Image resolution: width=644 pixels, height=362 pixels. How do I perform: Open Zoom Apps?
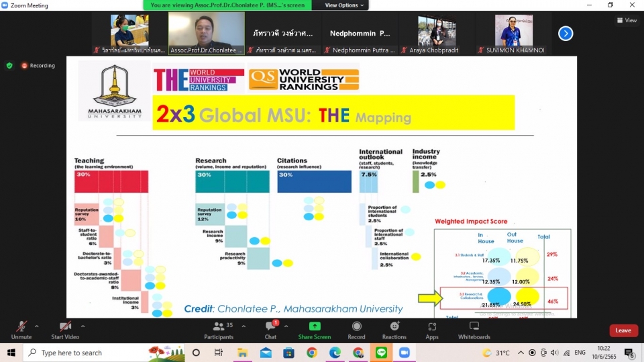pos(431,330)
